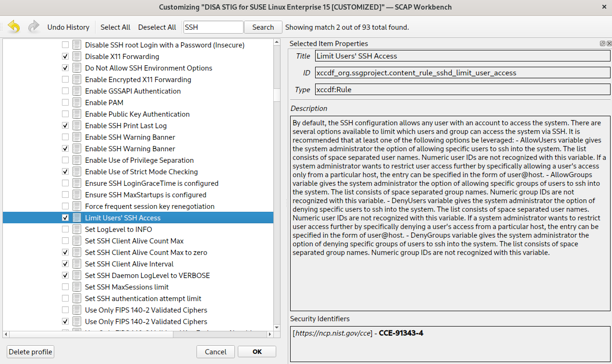612x364 pixels.
Task: Click rule icon for Set SSH MaxSessions limit
Action: coord(77,287)
